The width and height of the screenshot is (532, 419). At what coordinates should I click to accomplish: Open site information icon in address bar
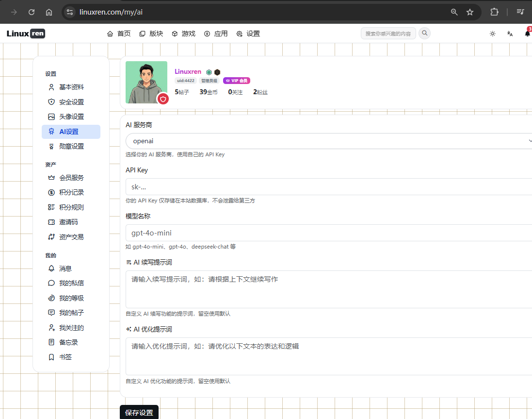(x=70, y=12)
